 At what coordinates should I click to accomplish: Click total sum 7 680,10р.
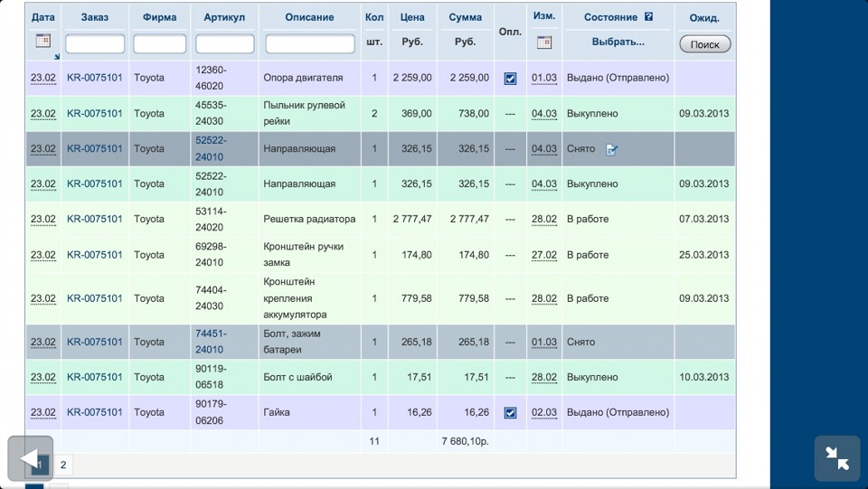point(465,441)
